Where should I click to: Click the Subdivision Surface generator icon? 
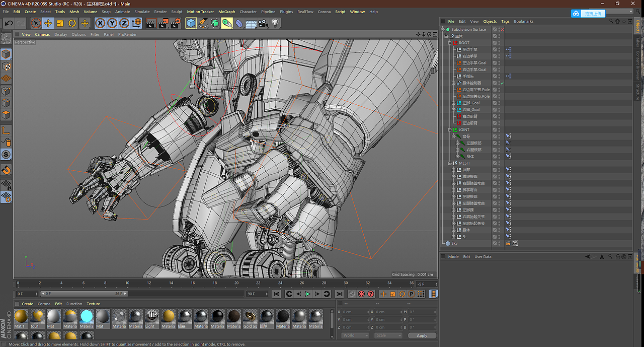click(x=215, y=23)
